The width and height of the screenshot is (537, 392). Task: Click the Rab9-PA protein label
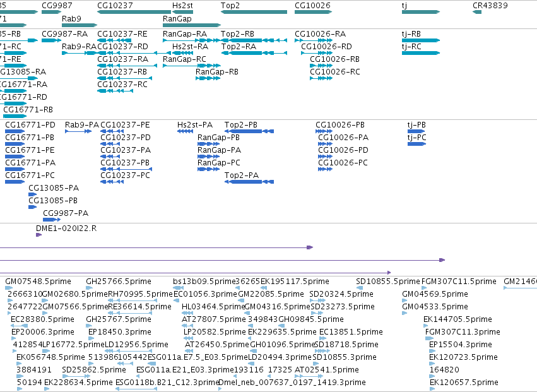pos(82,125)
